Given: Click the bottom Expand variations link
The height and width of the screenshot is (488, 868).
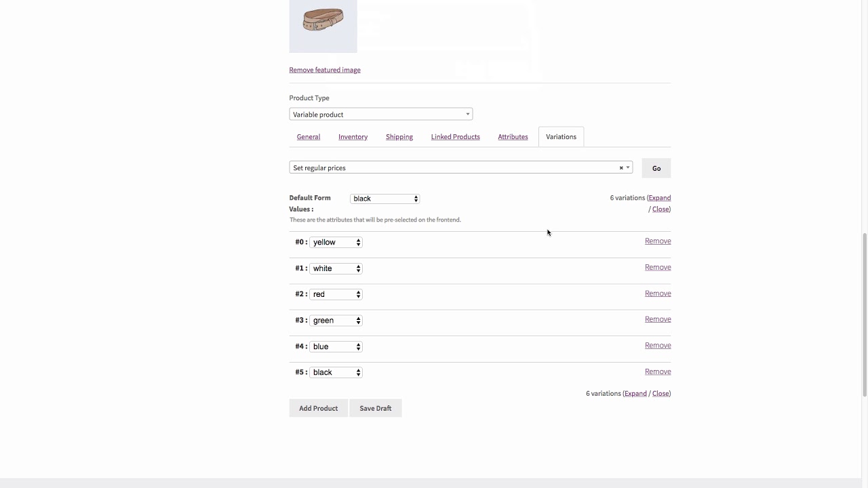Looking at the screenshot, I should point(635,393).
